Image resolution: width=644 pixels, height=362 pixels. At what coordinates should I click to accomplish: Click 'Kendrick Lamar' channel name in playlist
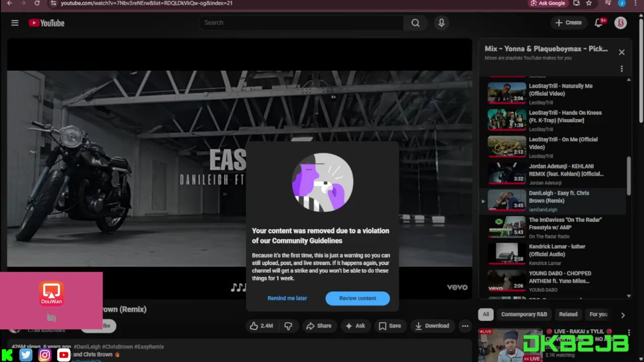(545, 263)
